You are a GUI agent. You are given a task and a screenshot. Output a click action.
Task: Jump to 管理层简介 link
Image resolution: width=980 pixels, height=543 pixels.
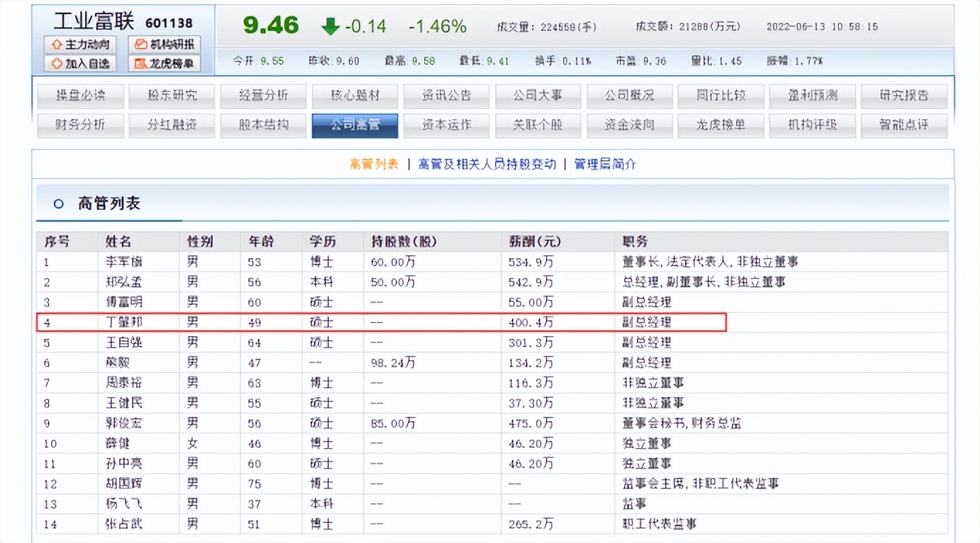point(605,164)
